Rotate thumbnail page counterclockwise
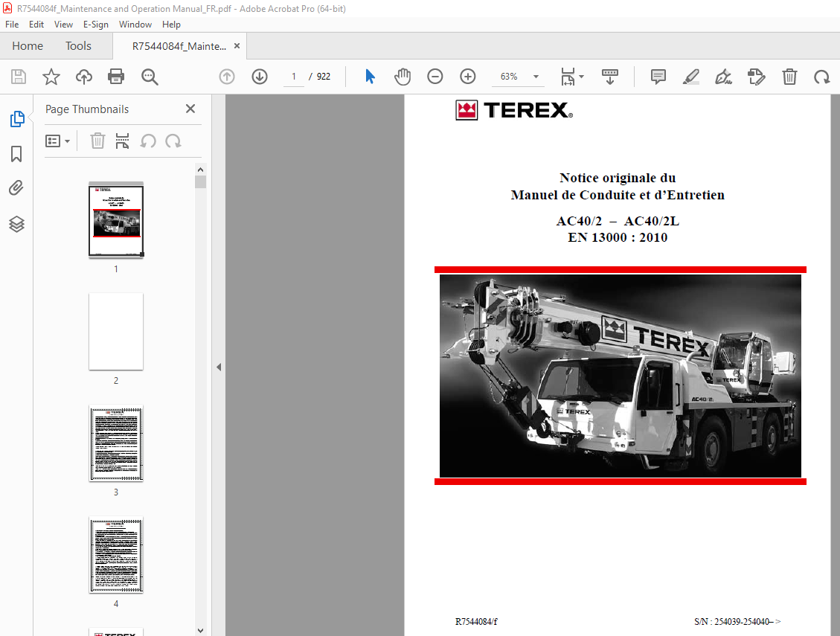This screenshot has height=636, width=840. coord(148,141)
